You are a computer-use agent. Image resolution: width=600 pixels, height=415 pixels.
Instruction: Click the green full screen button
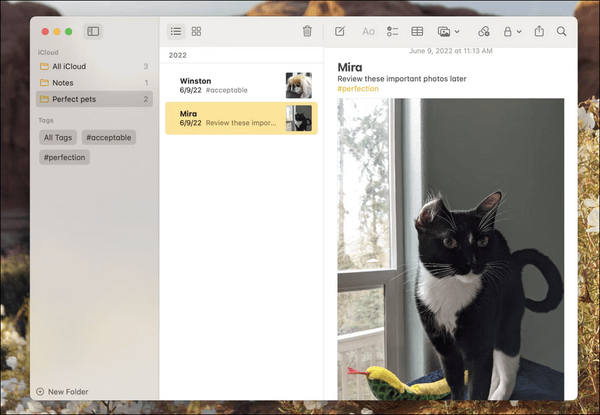pyautogui.click(x=68, y=32)
